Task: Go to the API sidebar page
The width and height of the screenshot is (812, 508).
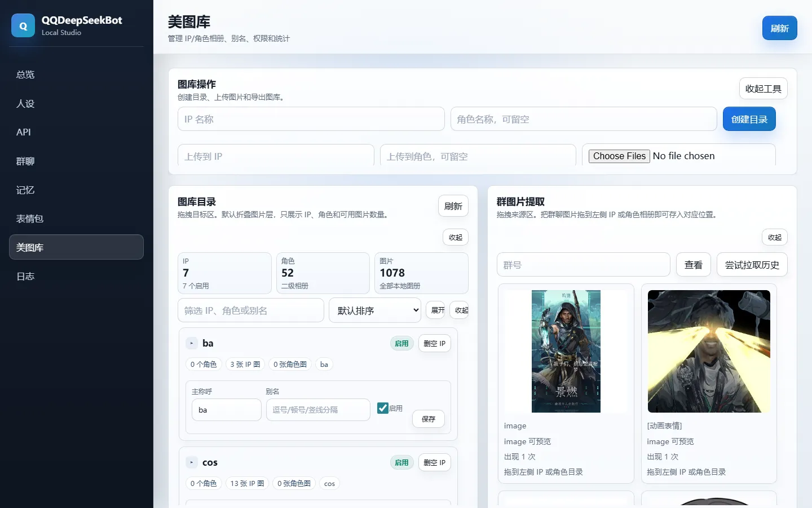Action: tap(76, 132)
